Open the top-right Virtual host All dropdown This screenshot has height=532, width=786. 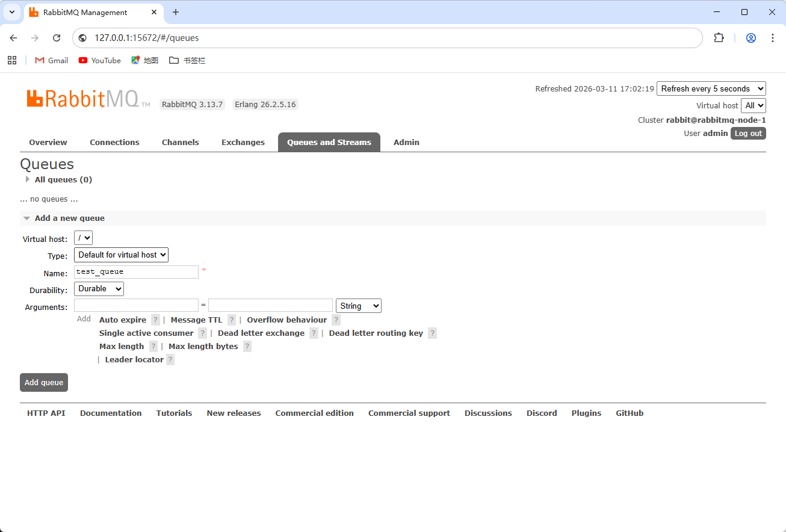click(x=754, y=105)
